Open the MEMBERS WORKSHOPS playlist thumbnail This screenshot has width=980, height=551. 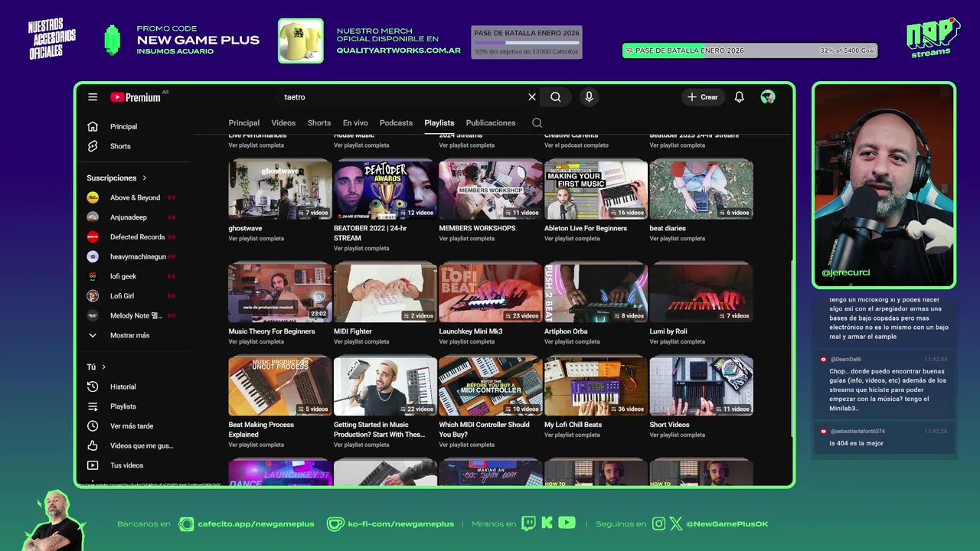click(x=491, y=189)
